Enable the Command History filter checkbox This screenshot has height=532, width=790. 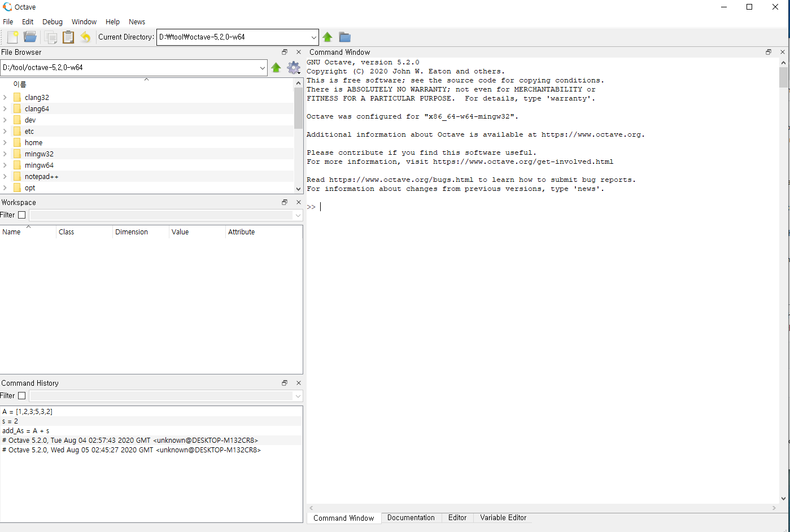coord(22,396)
